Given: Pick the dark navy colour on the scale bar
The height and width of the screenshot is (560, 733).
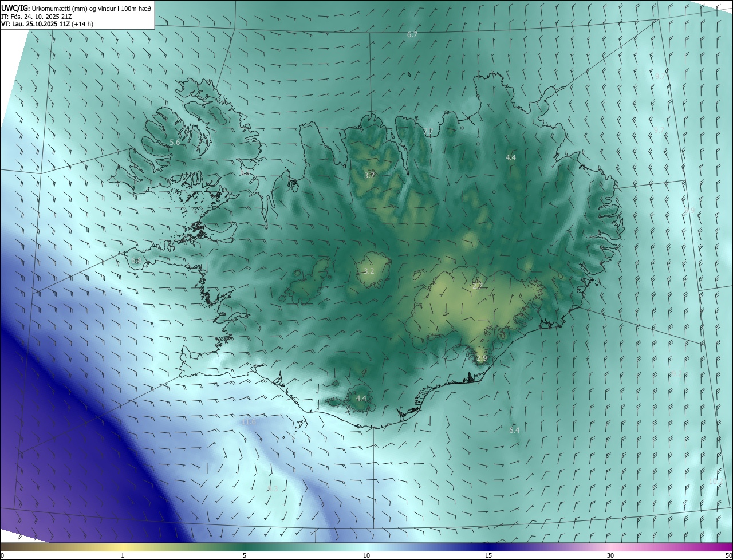Looking at the screenshot, I should [488, 547].
